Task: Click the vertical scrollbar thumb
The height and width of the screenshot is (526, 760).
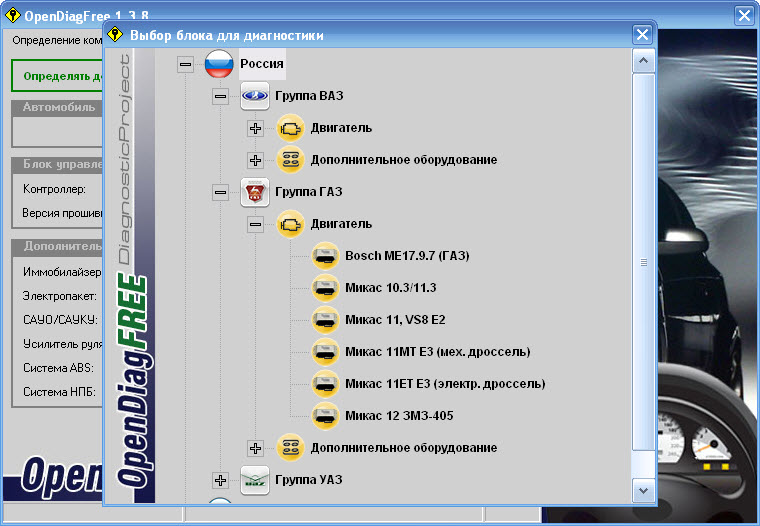Action: coord(644,262)
